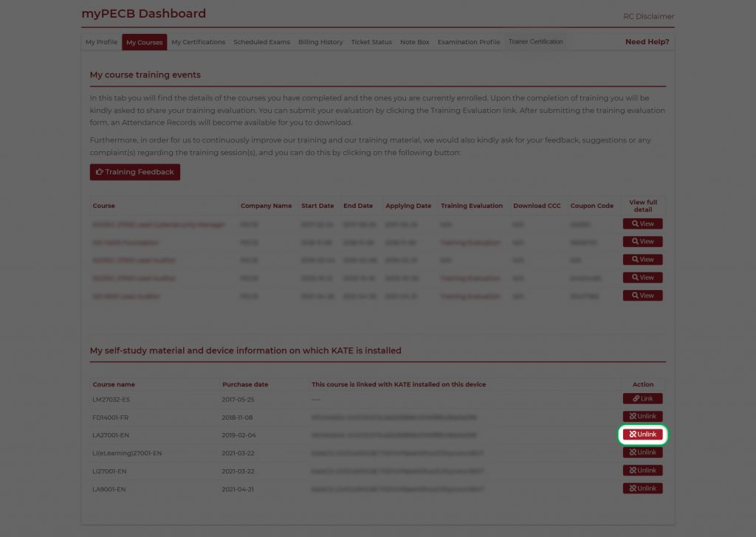The width and height of the screenshot is (756, 537).
Task: Select the LA9001-EN course name cell
Action: coord(109,489)
